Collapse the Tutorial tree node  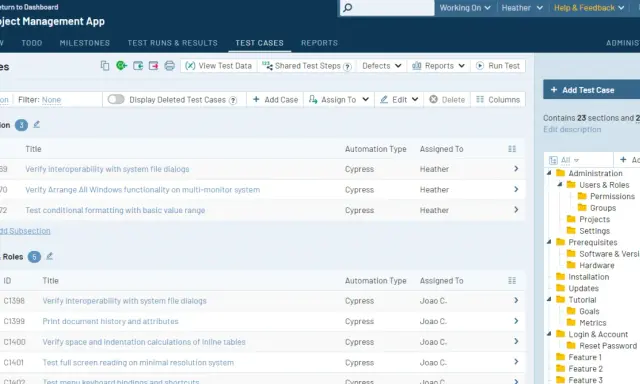(549, 300)
